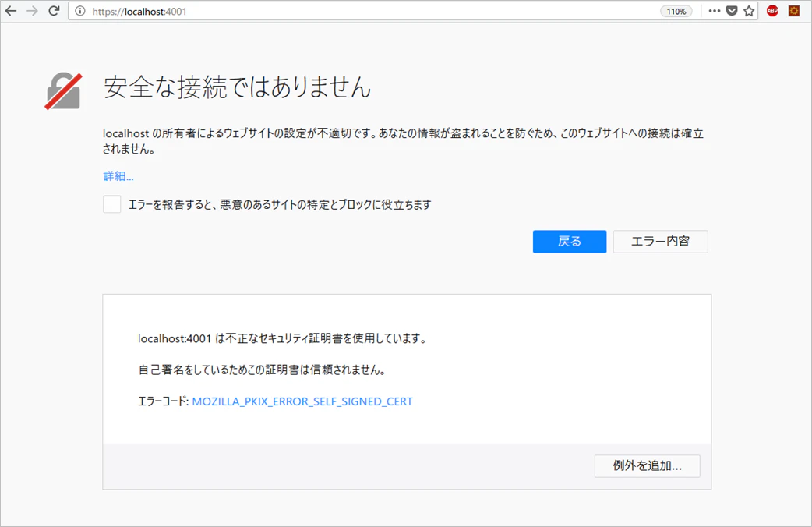Screen dimensions: 812x527
Task: Reset zoom using the 110% badge
Action: click(676, 12)
